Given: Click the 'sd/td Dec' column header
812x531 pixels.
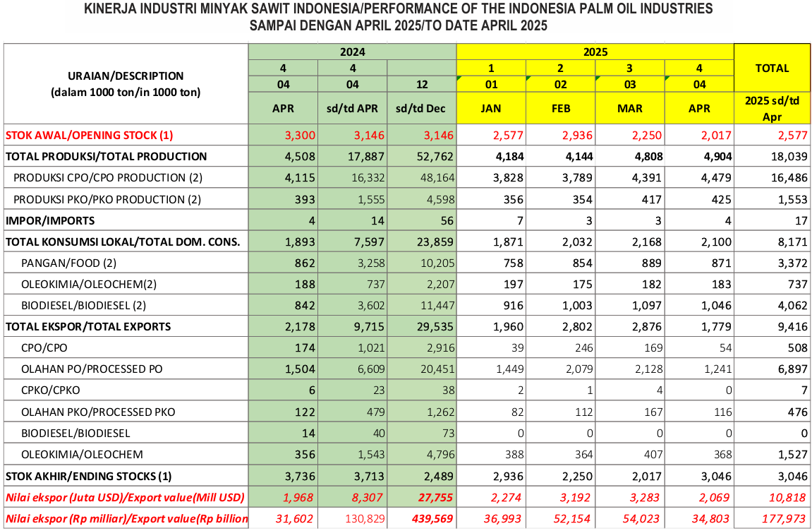Looking at the screenshot, I should pyautogui.click(x=421, y=108).
